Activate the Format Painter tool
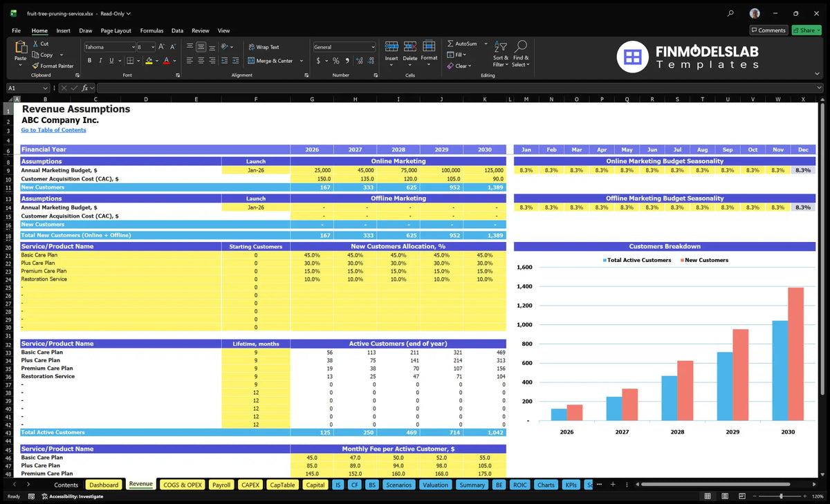This screenshot has width=830, height=504. pyautogui.click(x=53, y=66)
